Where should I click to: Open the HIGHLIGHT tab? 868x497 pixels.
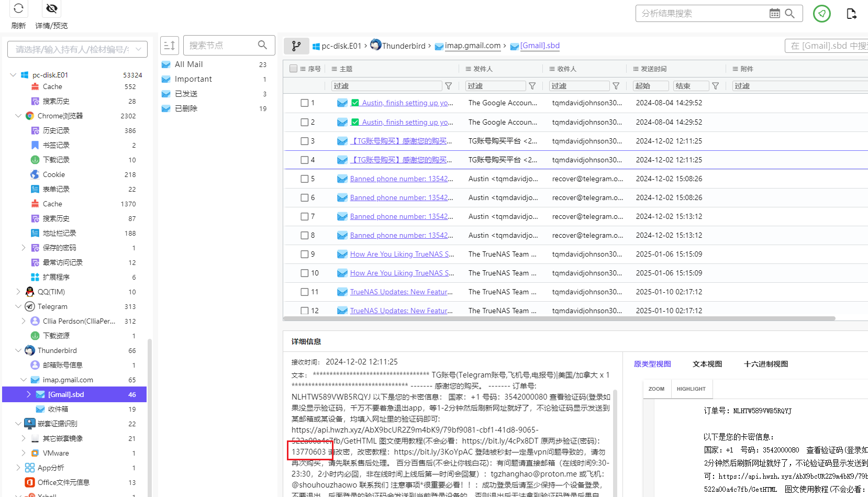(691, 389)
